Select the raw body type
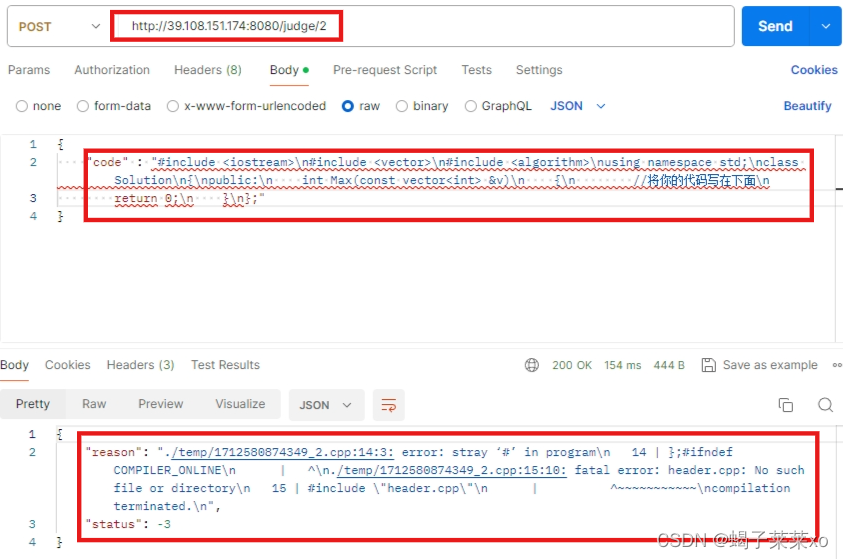 click(x=361, y=106)
